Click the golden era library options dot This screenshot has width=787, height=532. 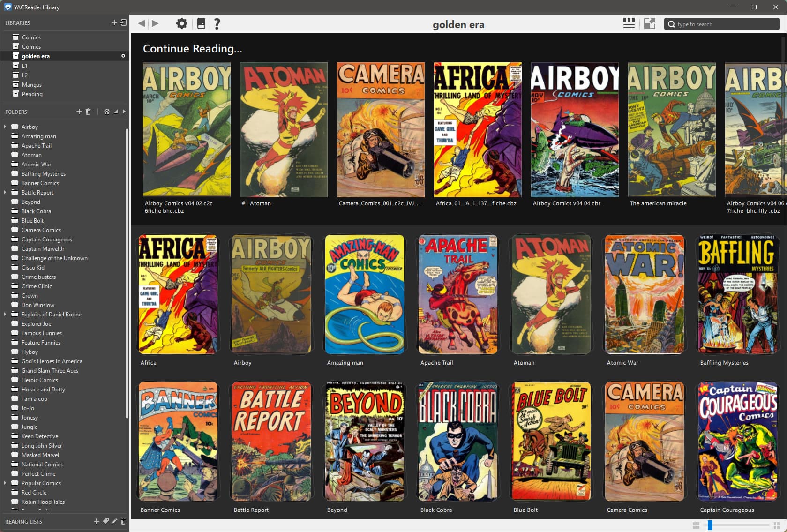(123, 56)
